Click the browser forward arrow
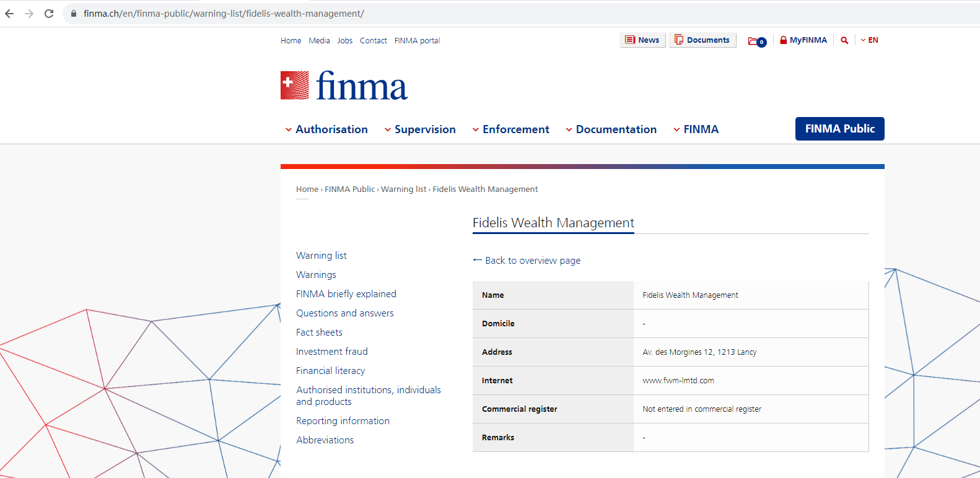This screenshot has width=980, height=478. pos(29,14)
